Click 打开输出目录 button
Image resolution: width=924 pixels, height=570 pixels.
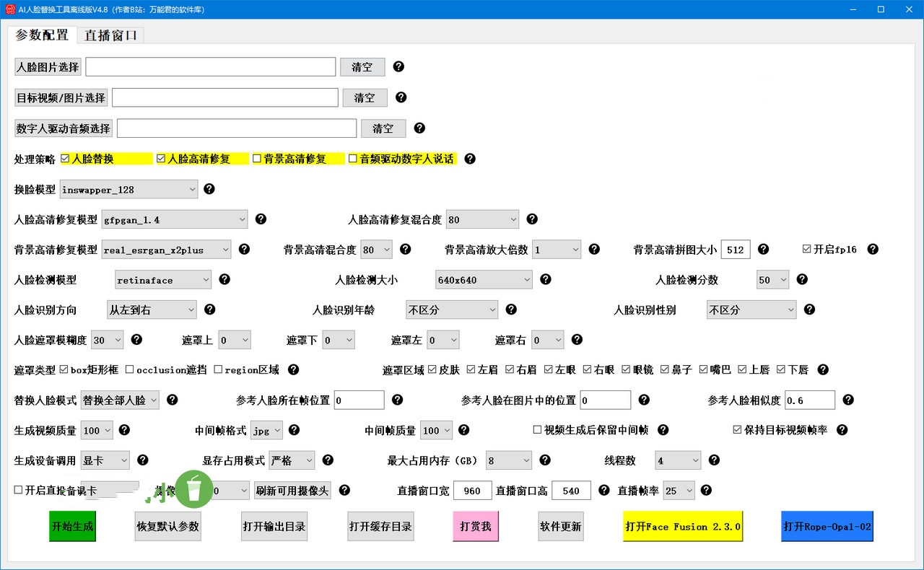click(274, 527)
